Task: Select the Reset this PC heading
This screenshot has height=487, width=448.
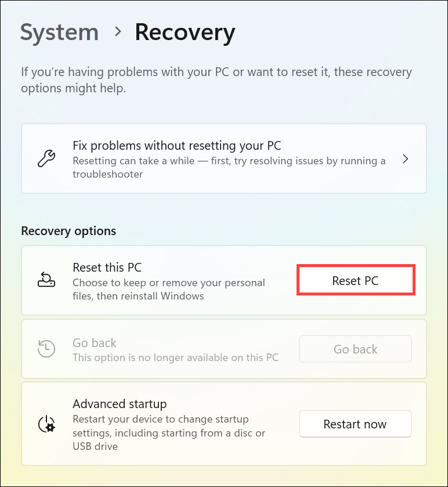Action: (x=107, y=268)
